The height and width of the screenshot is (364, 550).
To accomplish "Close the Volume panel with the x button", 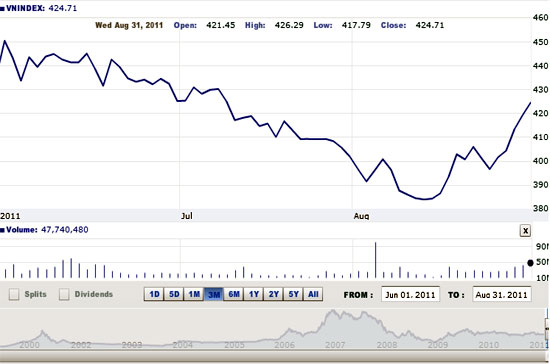I will click(525, 231).
